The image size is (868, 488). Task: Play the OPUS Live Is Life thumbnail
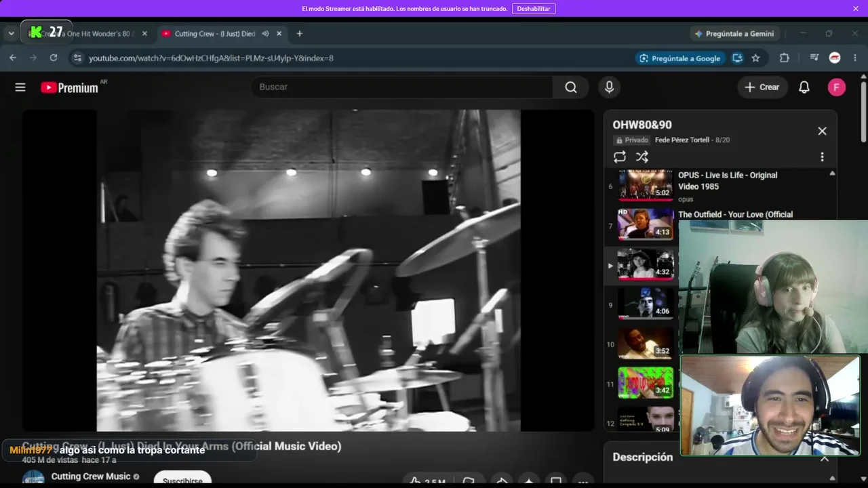point(646,184)
